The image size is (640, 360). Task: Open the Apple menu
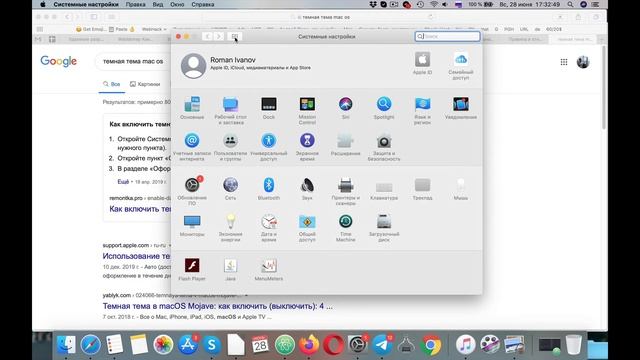[43, 4]
